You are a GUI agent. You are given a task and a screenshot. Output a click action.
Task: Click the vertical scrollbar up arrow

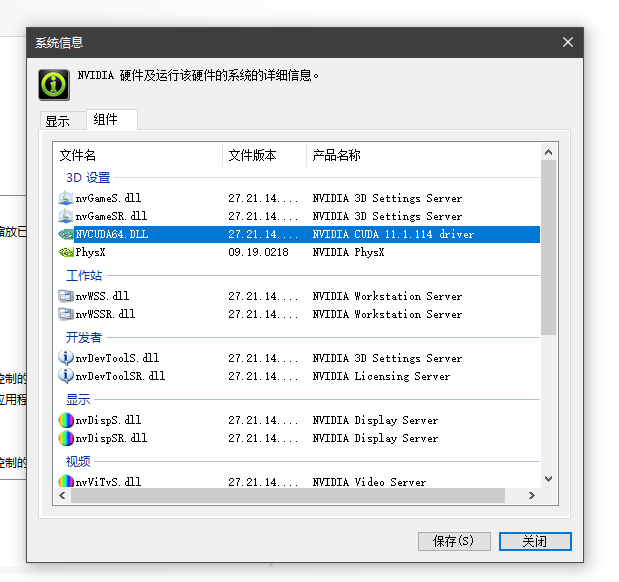[548, 152]
